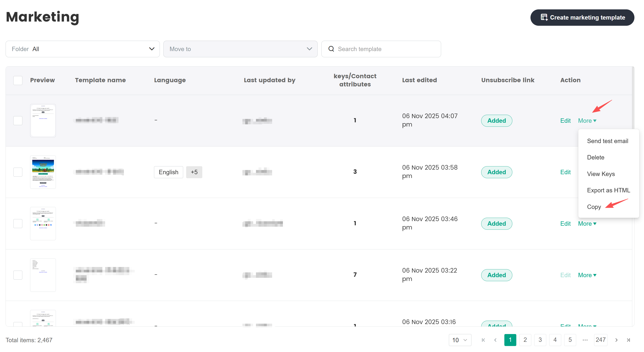Click the pagination ellipsis icon

coord(585,340)
